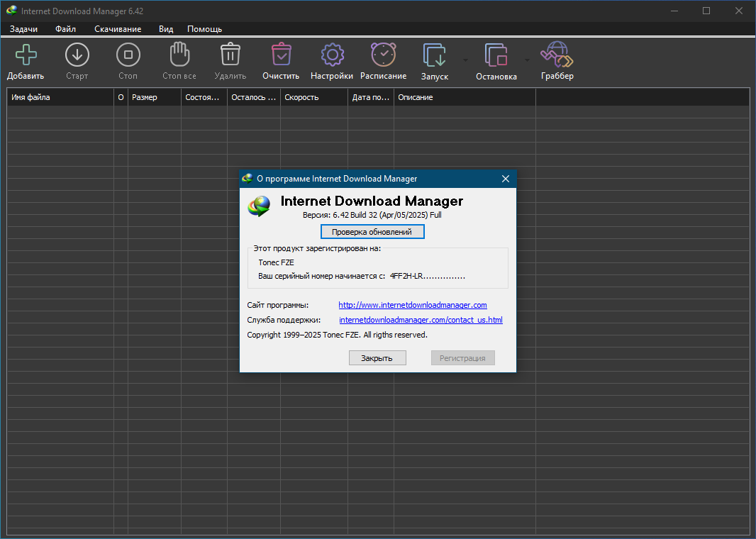Screen dimensions: 756x539
Task: Click the Удалить trash can icon
Action: 230,54
